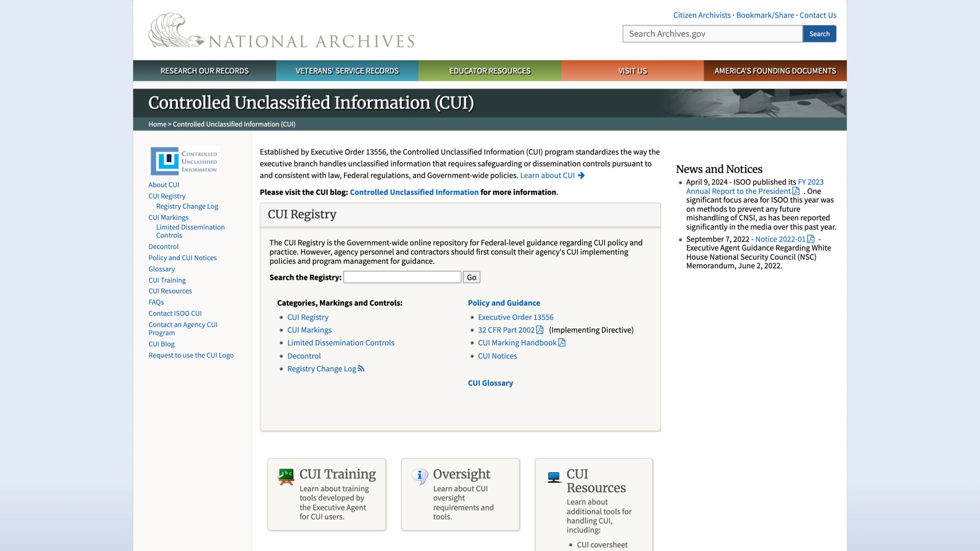Open the Glossary link in the sidebar
The image size is (980, 551).
click(161, 268)
